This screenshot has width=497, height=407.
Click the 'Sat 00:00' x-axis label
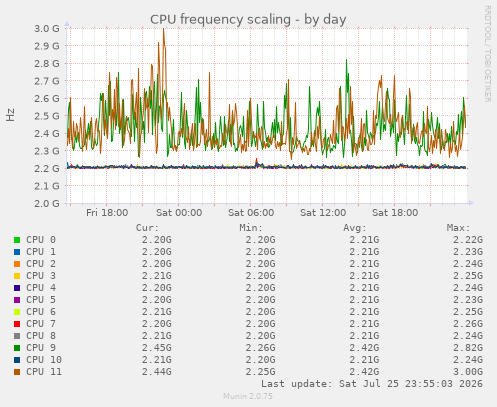(179, 213)
